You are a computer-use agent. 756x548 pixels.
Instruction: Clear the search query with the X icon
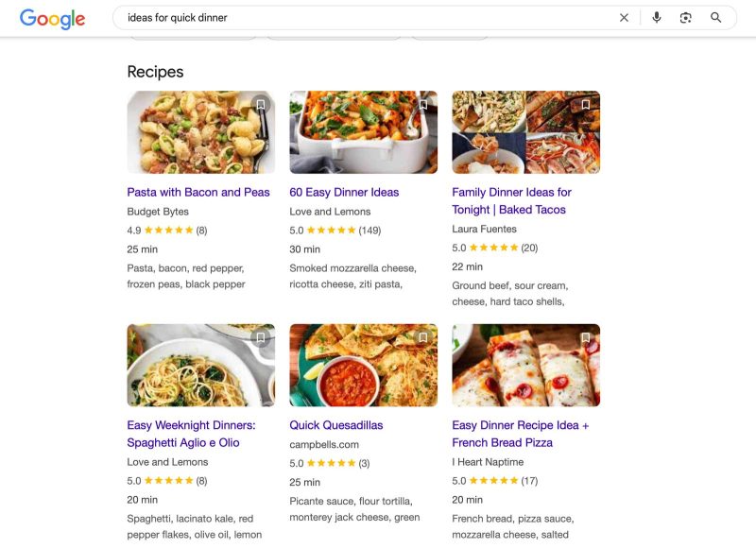point(624,17)
